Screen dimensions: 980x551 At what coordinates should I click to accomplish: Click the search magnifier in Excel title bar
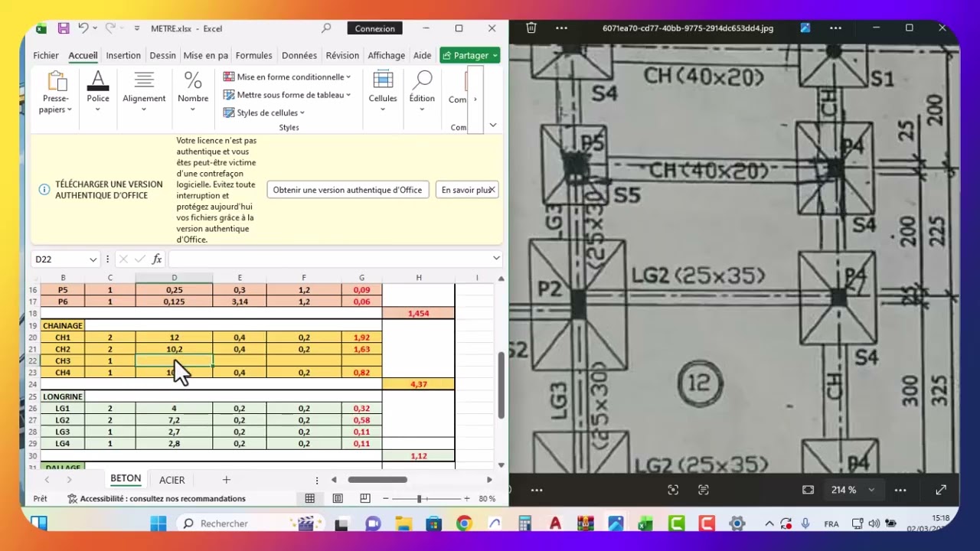326,28
